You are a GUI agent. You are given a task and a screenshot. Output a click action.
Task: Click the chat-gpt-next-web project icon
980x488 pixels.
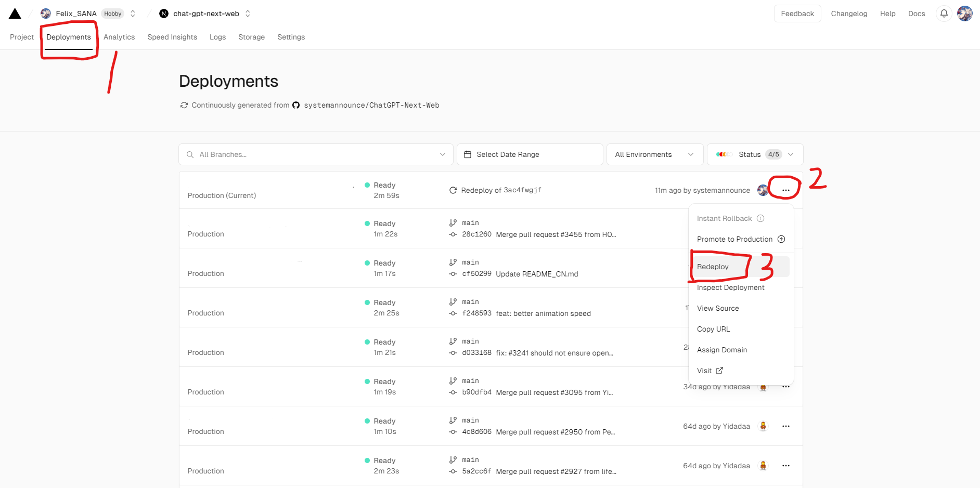coord(164,14)
